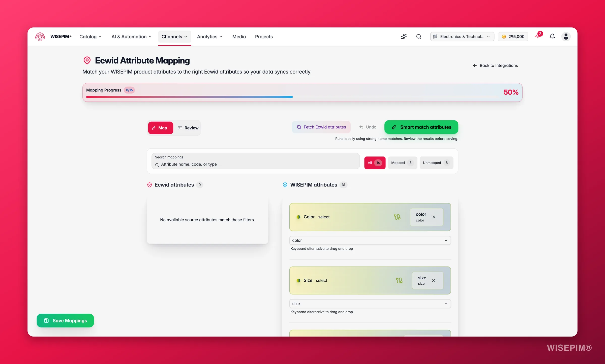Filter by All 16 mappings
The width and height of the screenshot is (605, 364).
pos(375,162)
